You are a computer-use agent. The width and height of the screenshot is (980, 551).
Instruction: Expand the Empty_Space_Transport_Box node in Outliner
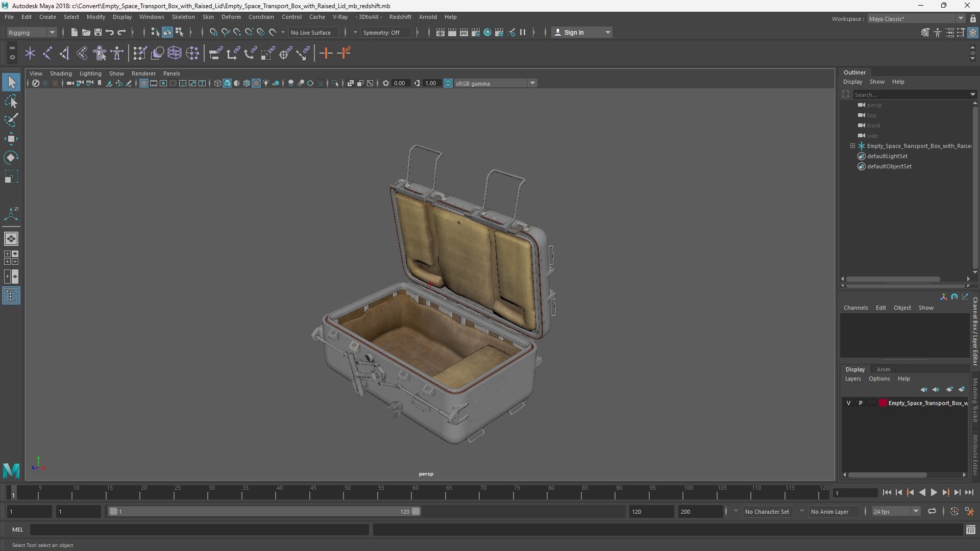(x=852, y=146)
